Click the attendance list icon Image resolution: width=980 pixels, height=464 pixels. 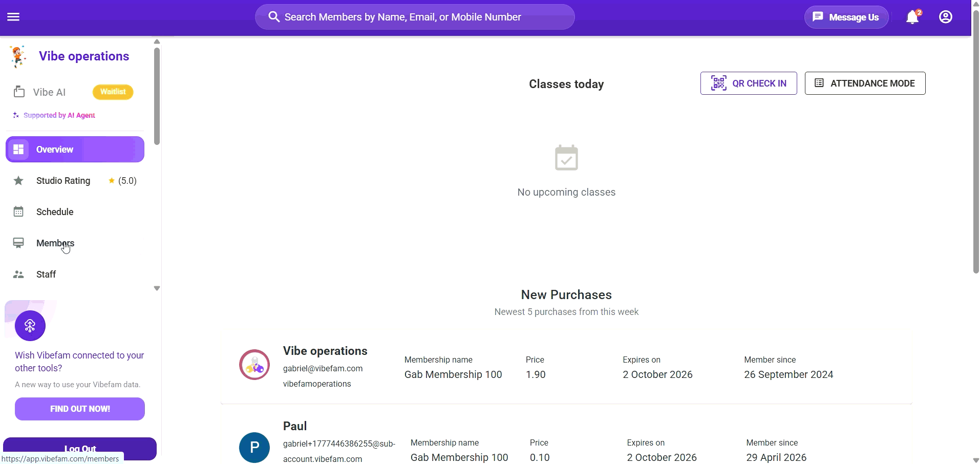(819, 83)
